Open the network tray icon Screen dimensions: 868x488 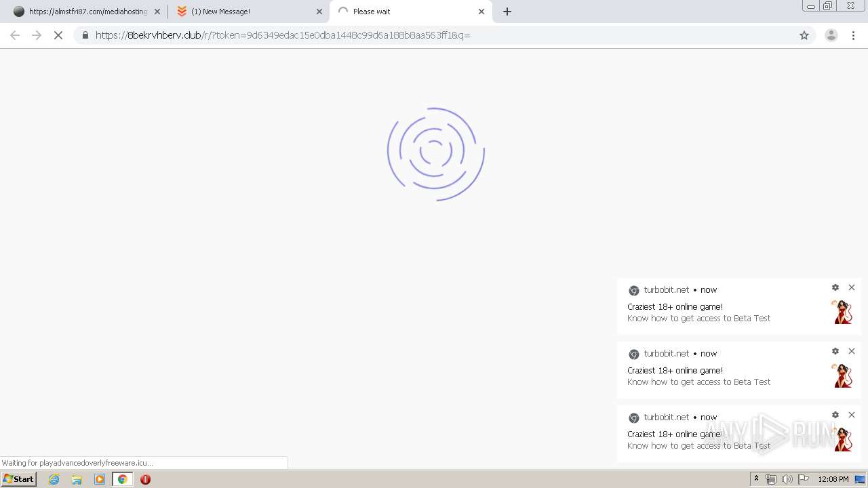coord(771,479)
